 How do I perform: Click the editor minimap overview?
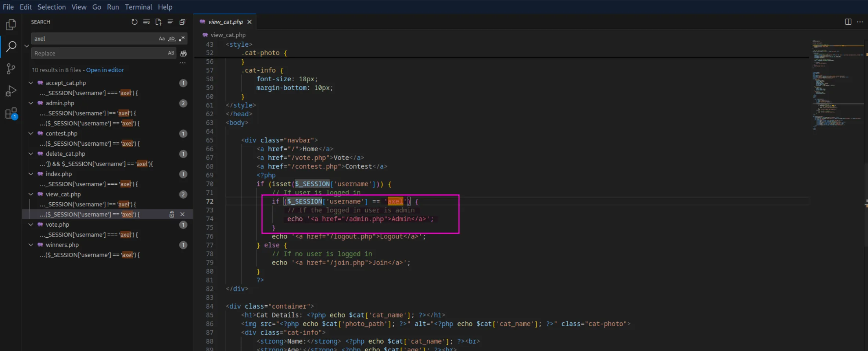(x=838, y=85)
